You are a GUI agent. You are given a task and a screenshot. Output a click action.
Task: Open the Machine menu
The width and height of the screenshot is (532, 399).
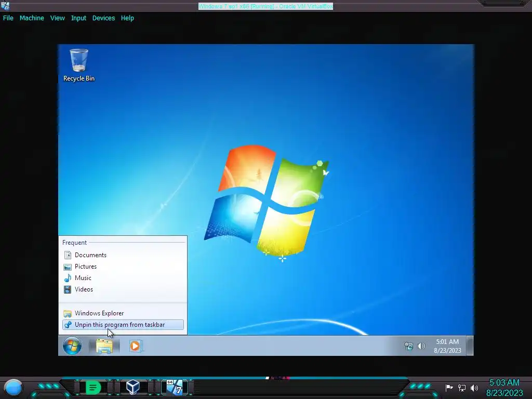(x=32, y=18)
